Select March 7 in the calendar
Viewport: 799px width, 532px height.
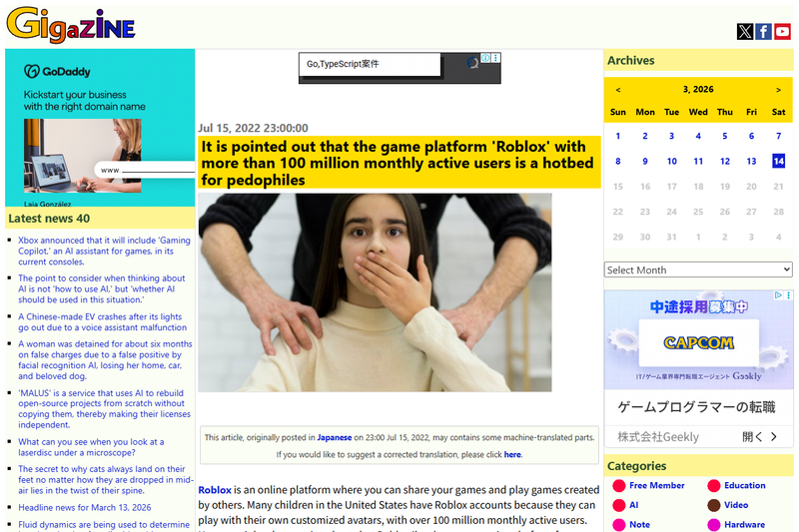(778, 136)
